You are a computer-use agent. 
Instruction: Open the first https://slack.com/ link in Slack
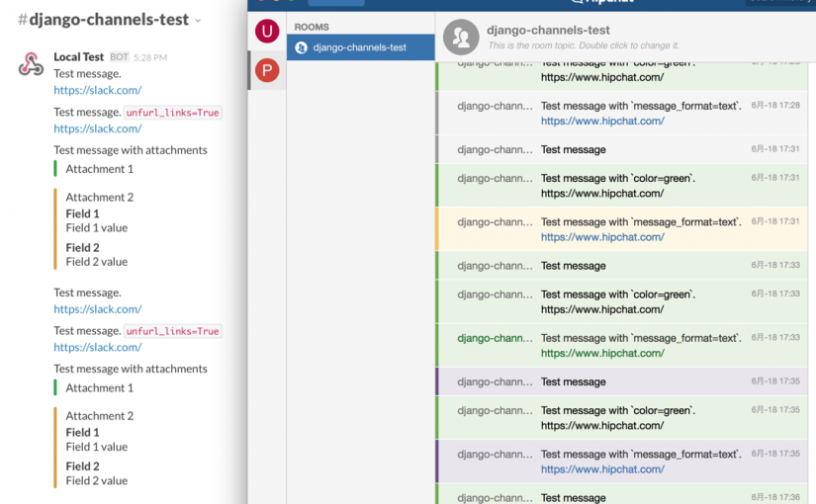[x=98, y=90]
